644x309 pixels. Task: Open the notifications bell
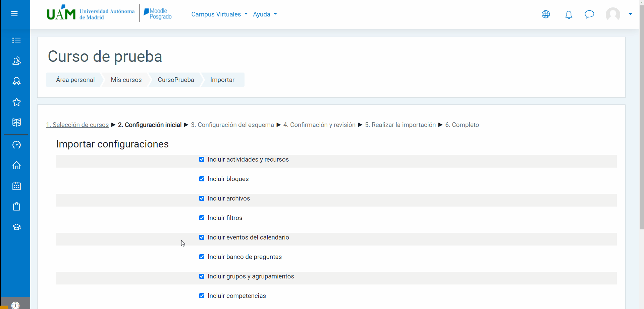coord(569,15)
